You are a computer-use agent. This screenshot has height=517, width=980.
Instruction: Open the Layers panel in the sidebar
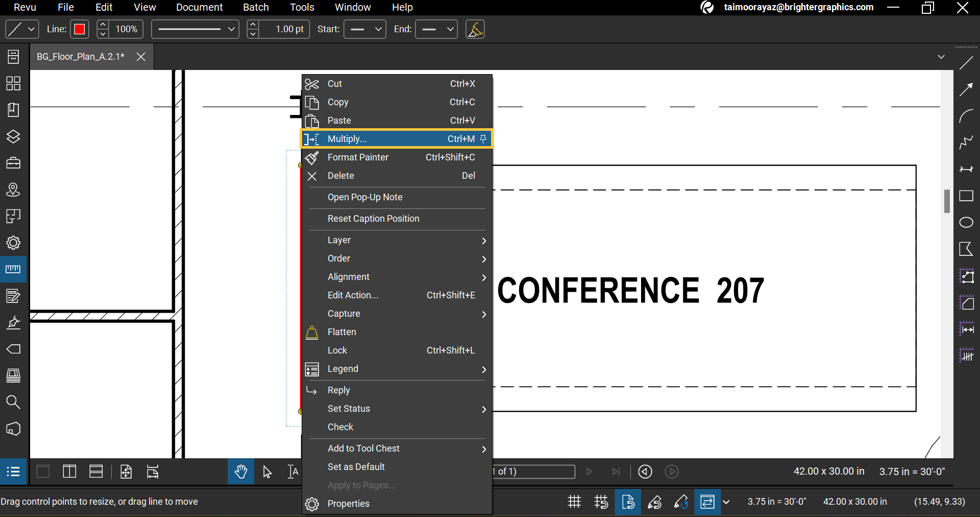click(x=13, y=136)
